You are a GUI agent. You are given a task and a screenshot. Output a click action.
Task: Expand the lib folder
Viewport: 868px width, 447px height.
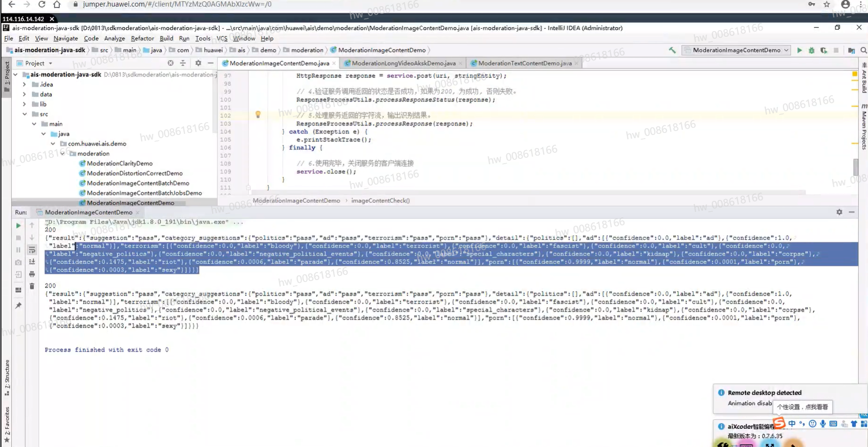[x=25, y=104]
